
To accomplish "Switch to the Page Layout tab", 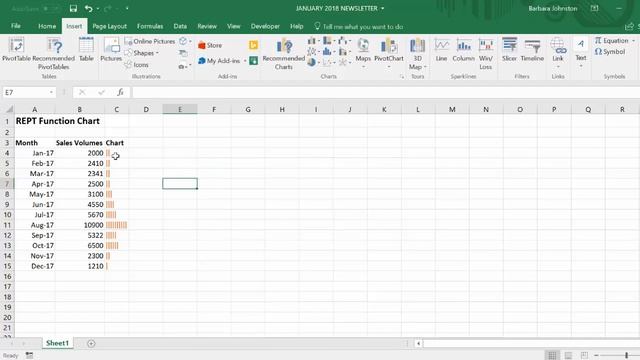I will click(x=109, y=26).
